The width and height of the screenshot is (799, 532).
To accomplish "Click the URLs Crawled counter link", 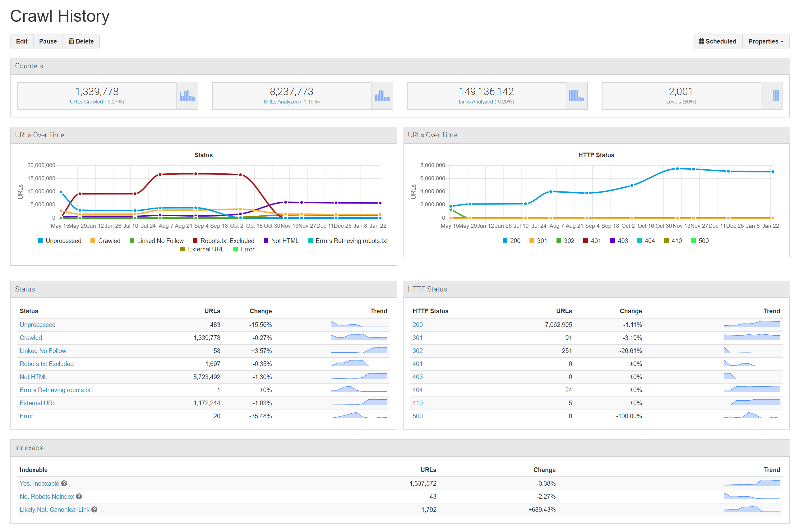I will pos(86,102).
